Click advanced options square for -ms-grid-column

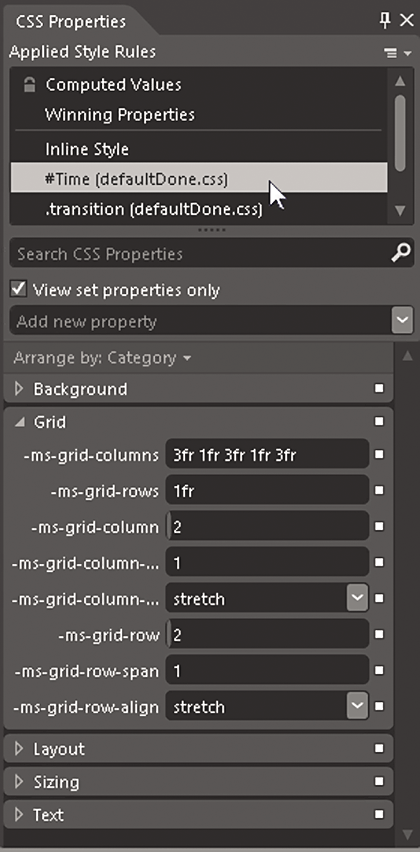coord(379,526)
